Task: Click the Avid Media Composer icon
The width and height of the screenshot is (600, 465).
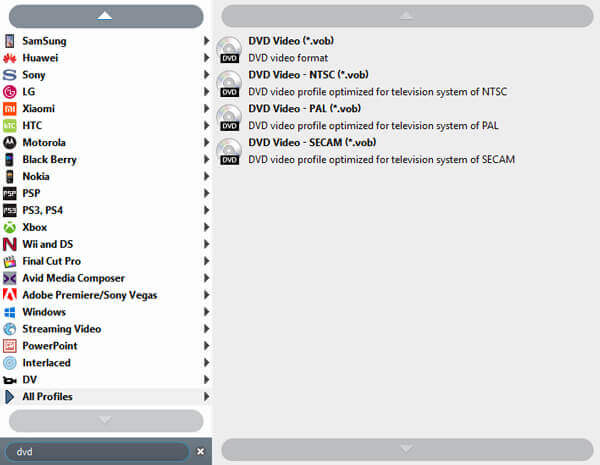Action: pyautogui.click(x=10, y=278)
